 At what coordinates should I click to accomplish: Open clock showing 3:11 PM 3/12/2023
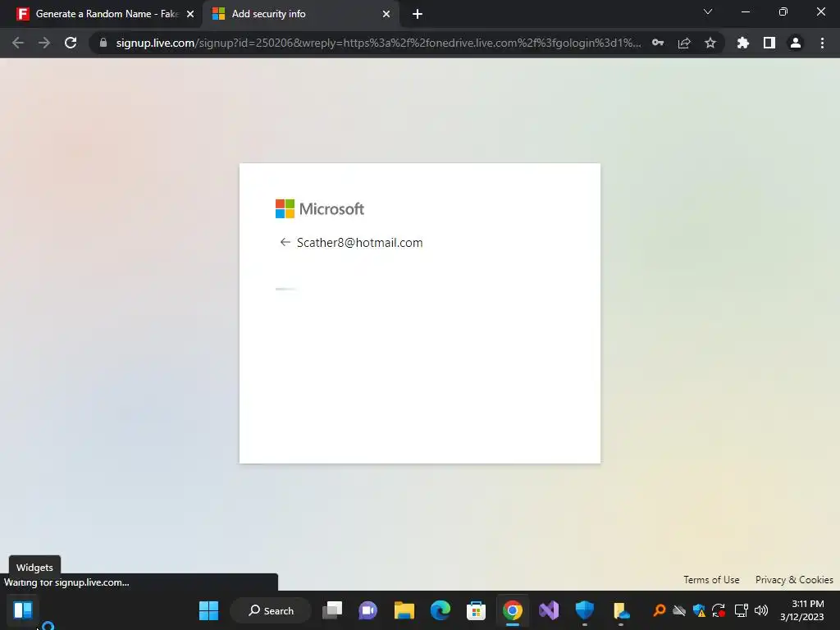[x=802, y=610]
